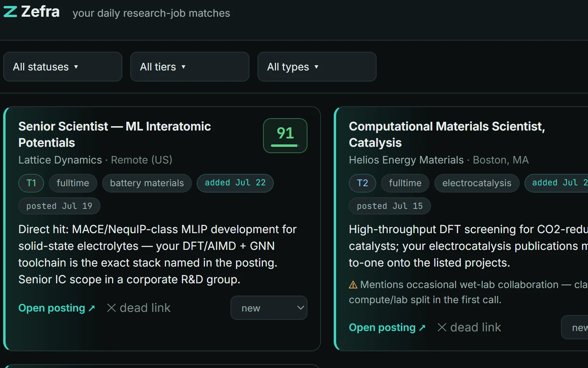Click the 'your daily research-job matches' tagline
The image size is (588, 368).
click(x=151, y=13)
